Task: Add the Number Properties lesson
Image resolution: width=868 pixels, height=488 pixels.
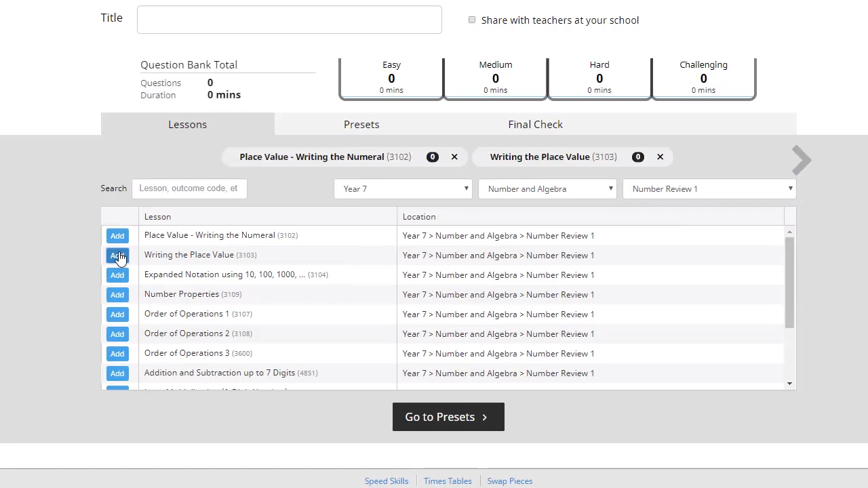Action: [117, 295]
